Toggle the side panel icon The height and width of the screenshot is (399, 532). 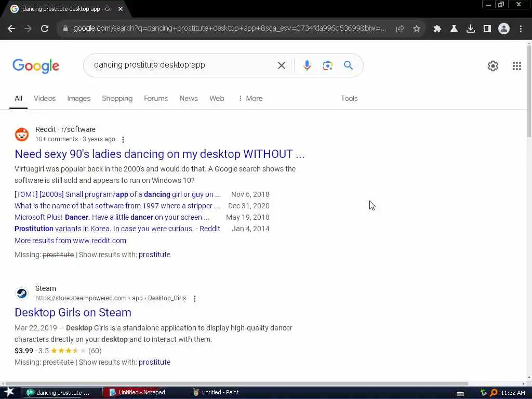pyautogui.click(x=487, y=29)
